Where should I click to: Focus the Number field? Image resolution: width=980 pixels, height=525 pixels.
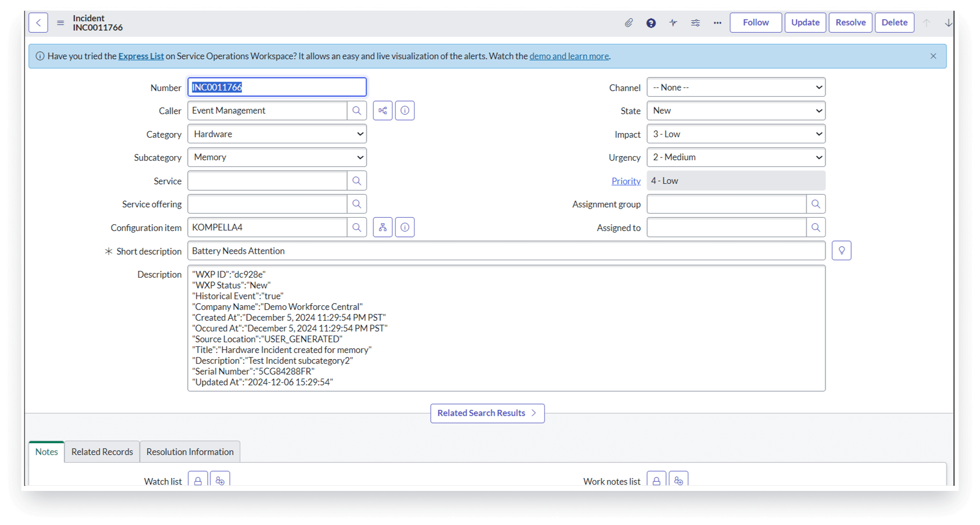(277, 87)
